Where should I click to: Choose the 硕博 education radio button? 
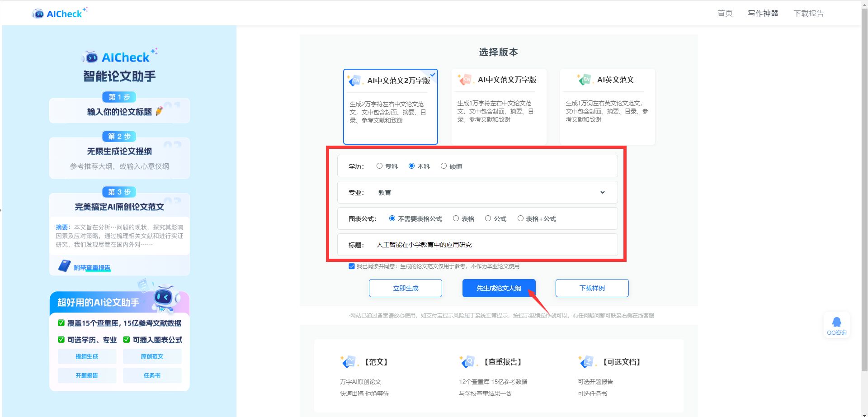pos(443,166)
